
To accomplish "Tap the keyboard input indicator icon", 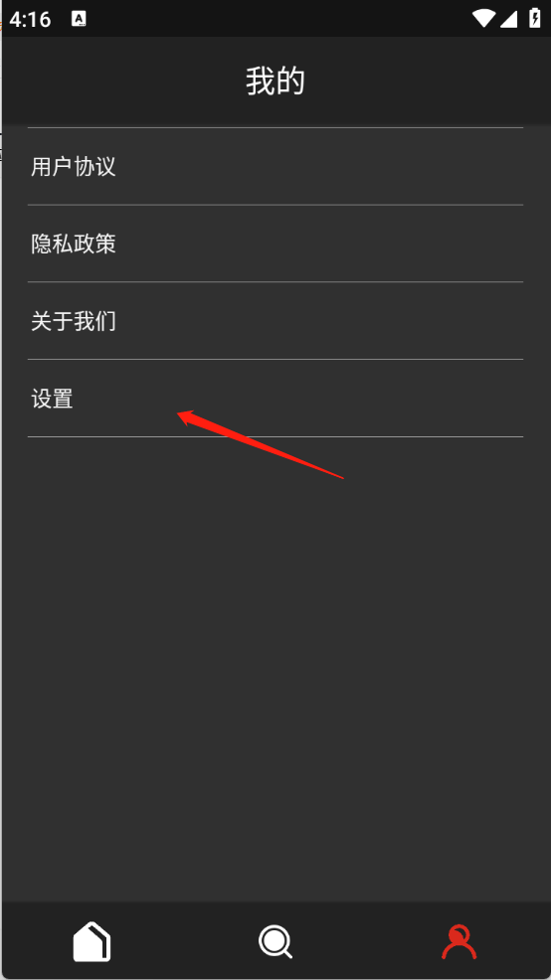I will point(79,19).
